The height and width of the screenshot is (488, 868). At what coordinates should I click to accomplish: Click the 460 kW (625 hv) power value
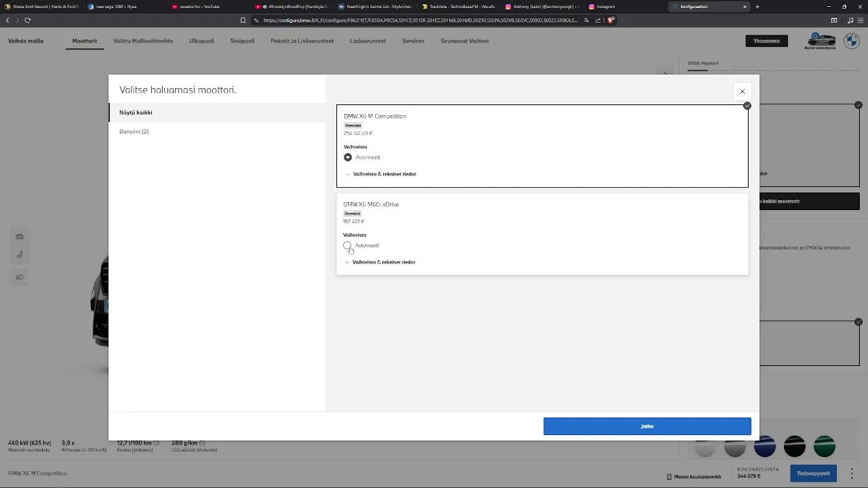click(x=29, y=443)
